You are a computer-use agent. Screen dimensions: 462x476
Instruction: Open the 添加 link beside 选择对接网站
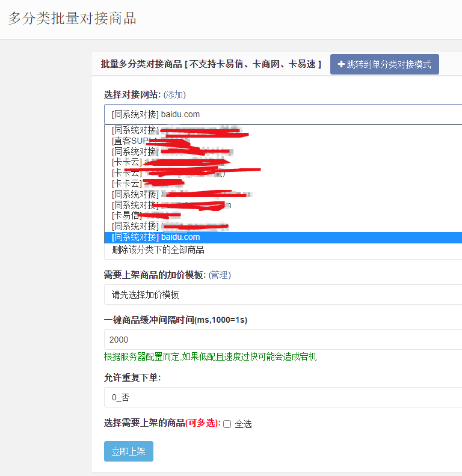tap(174, 95)
